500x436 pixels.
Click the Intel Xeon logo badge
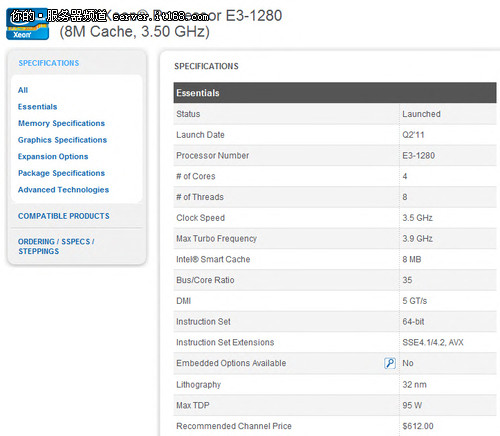point(27,24)
